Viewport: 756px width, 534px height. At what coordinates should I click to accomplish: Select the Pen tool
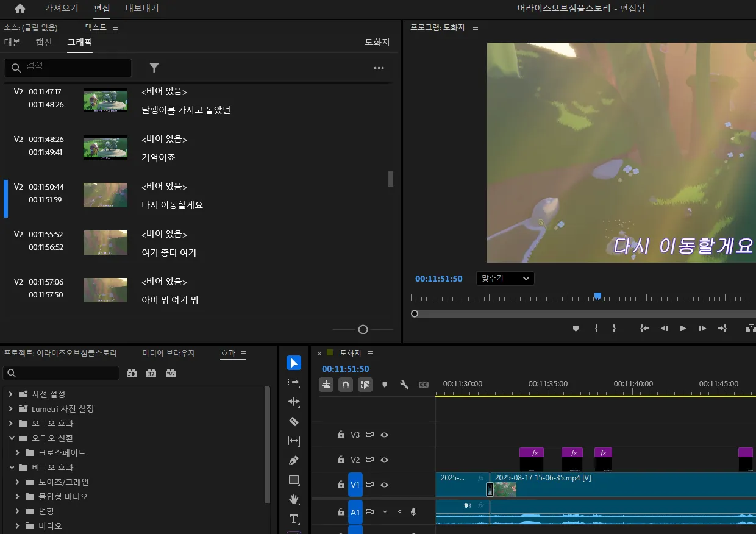coord(294,460)
